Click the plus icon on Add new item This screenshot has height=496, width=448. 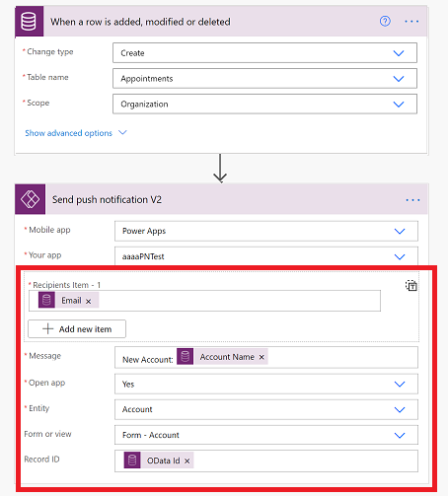pos(48,328)
